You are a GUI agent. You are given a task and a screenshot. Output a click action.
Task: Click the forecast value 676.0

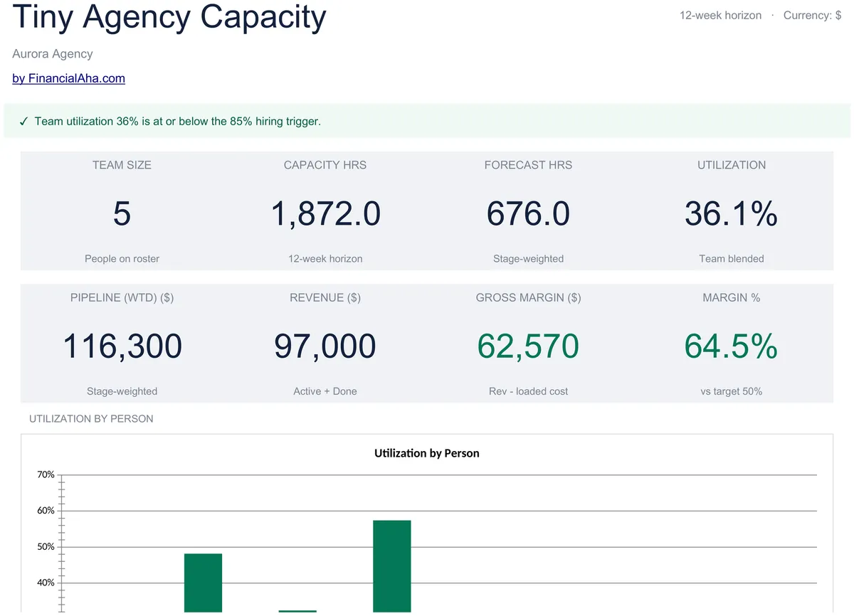[528, 213]
